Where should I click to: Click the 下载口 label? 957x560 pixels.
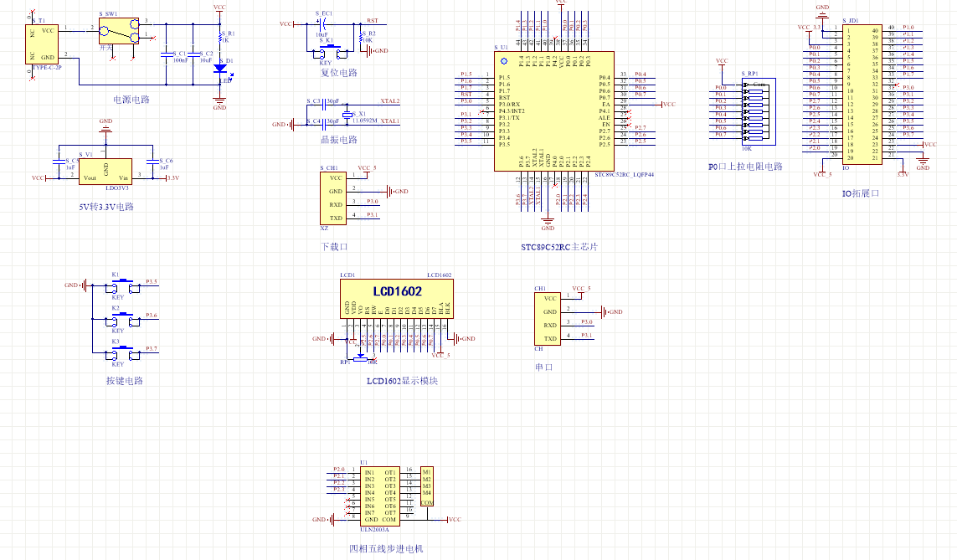pyautogui.click(x=334, y=247)
